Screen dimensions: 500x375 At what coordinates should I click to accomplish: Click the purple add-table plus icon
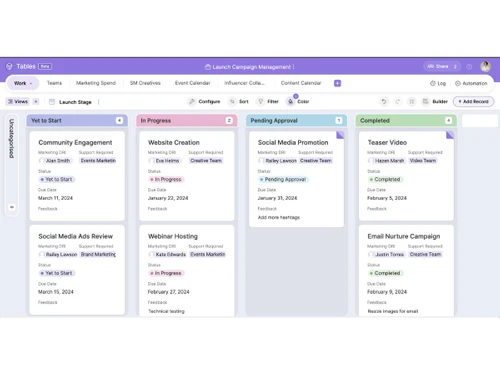337,83
